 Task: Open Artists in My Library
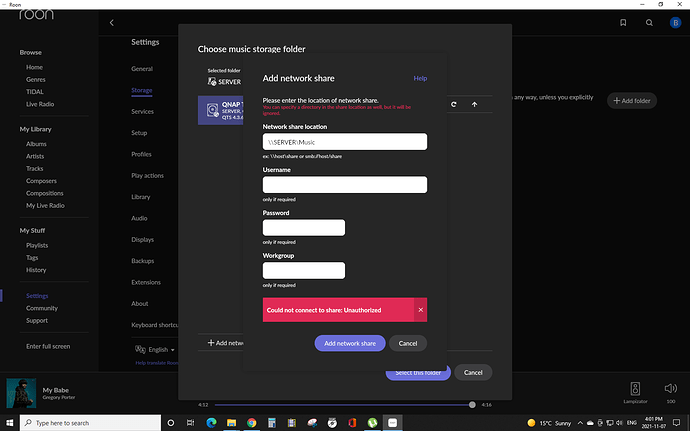(35, 156)
